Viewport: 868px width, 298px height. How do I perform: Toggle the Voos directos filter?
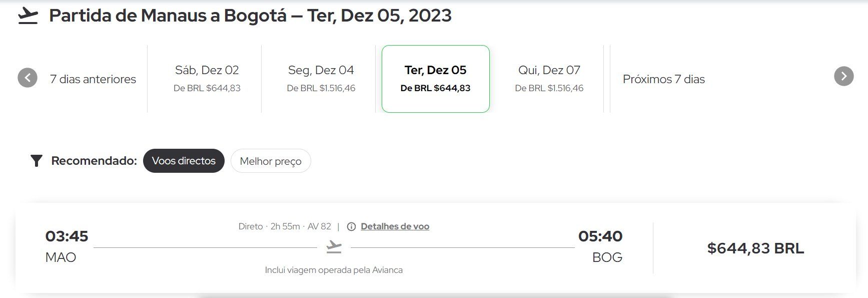tap(184, 161)
